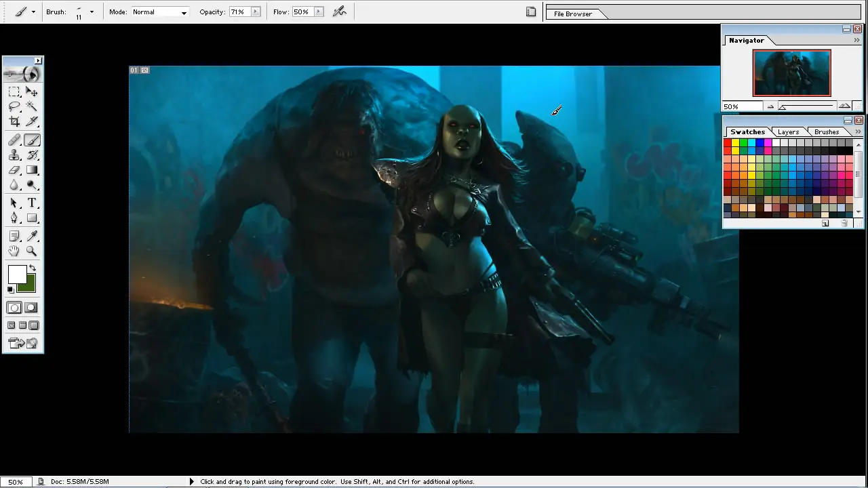This screenshot has width=868, height=488.
Task: Select the Gradient tool
Action: (x=32, y=170)
